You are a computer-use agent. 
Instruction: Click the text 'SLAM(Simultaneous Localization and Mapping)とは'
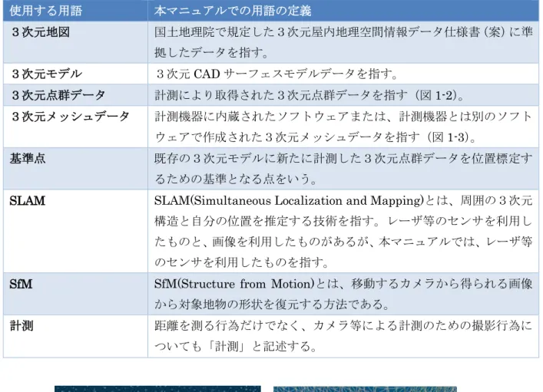click(300, 201)
